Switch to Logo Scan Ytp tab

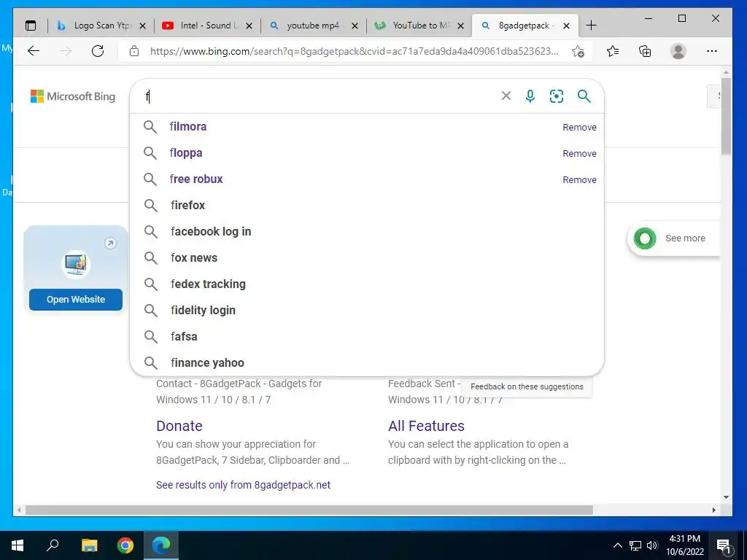[x=101, y=26]
